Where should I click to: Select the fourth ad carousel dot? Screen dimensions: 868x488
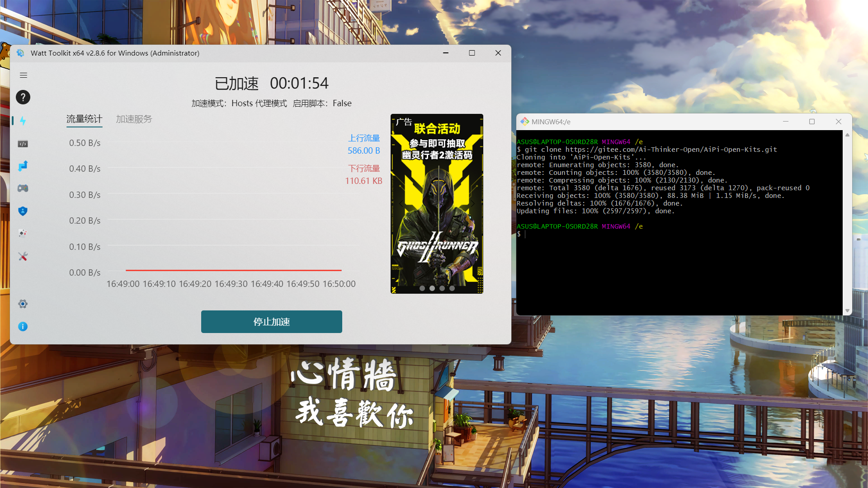[452, 288]
